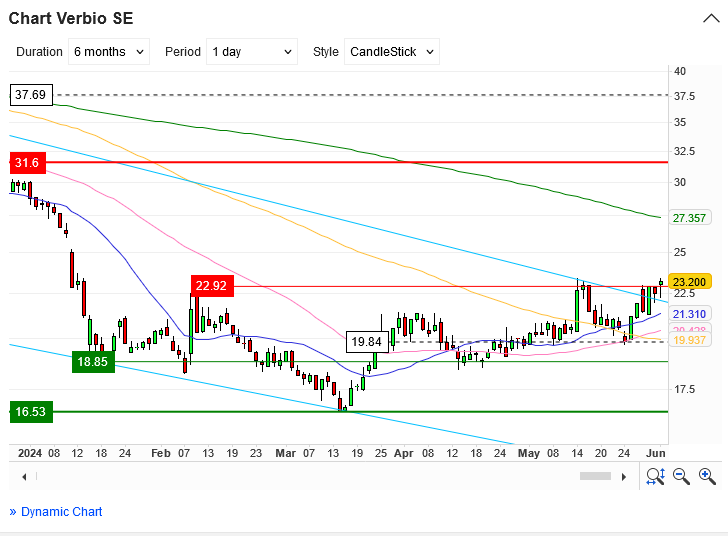This screenshot has width=728, height=536.
Task: Click the 27.357 green moving average value
Action: pos(689,218)
